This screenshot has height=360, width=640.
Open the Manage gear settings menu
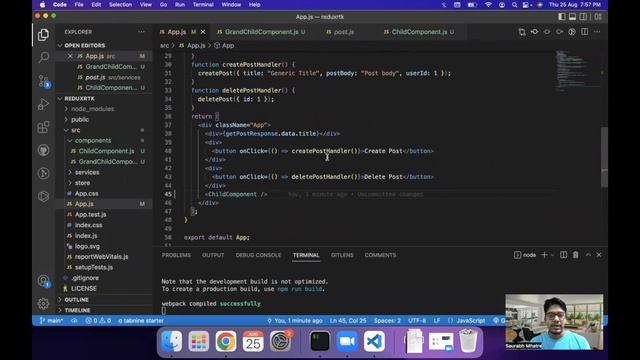(x=43, y=303)
